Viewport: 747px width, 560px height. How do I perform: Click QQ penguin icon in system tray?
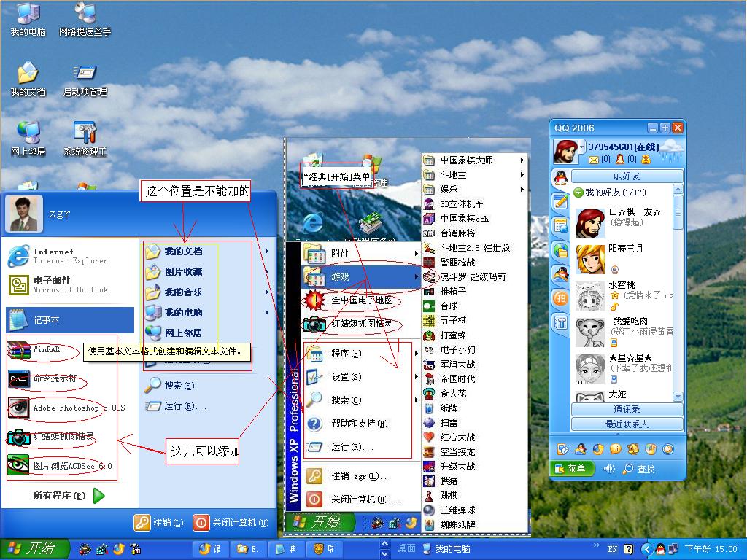[660, 549]
